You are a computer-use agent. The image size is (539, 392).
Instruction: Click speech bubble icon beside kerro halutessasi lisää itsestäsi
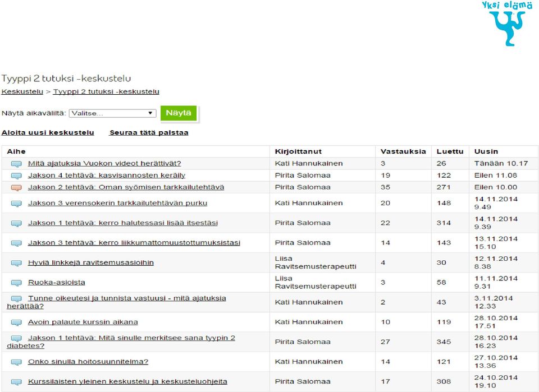tap(16, 223)
